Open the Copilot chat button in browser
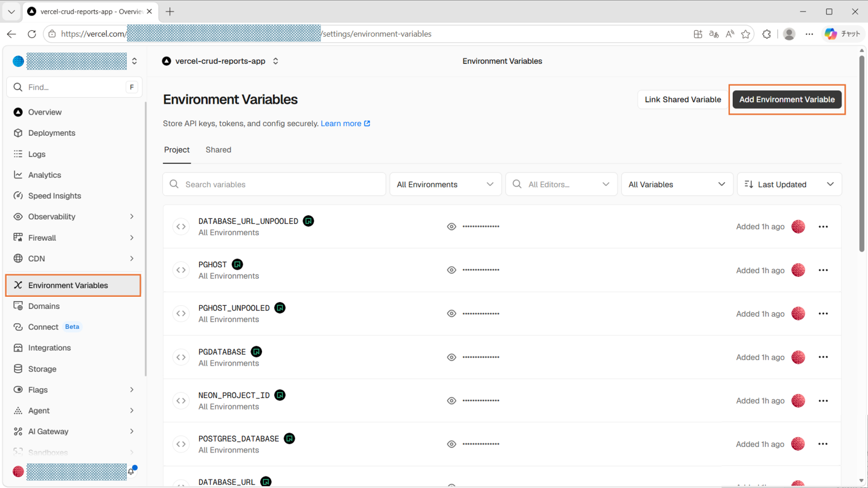This screenshot has height=488, width=868. (843, 34)
